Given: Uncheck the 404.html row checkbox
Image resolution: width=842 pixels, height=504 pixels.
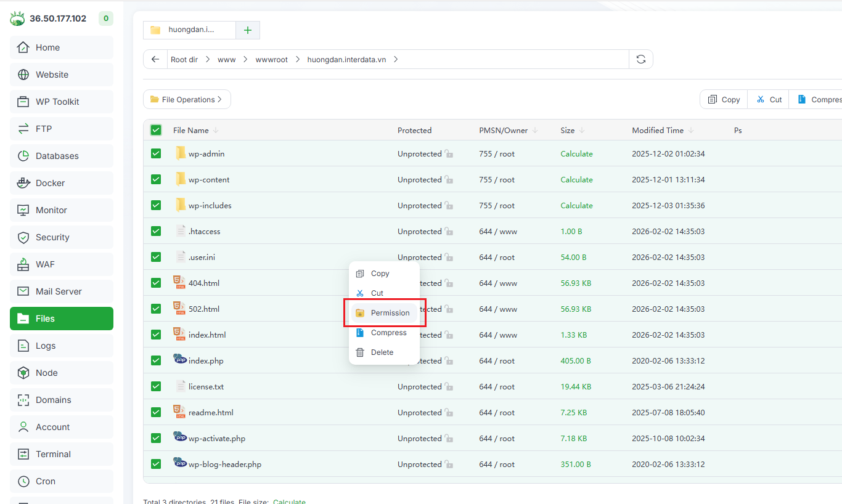Looking at the screenshot, I should pyautogui.click(x=156, y=283).
